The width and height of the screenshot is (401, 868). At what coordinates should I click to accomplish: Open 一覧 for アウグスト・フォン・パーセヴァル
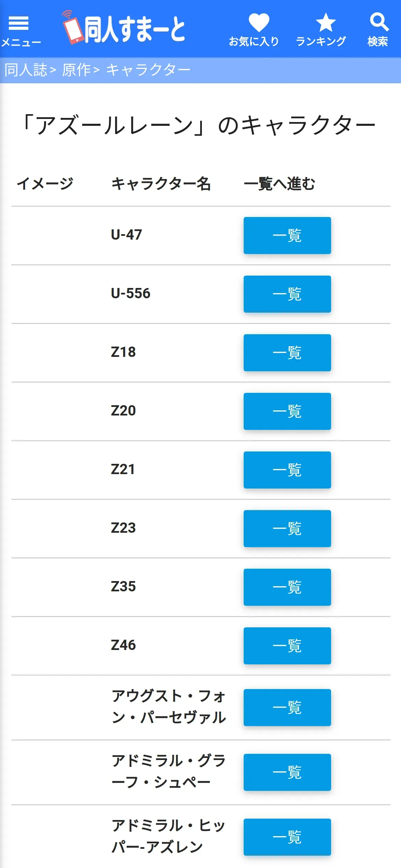tap(287, 708)
